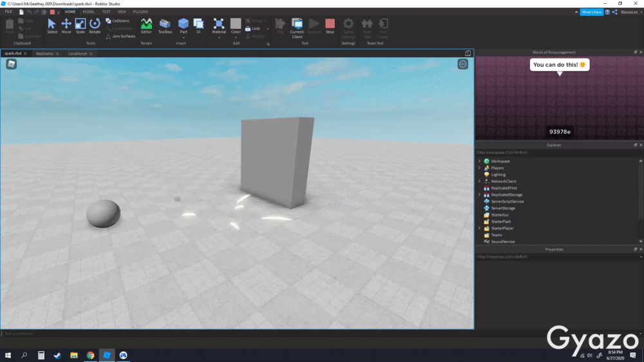Switch to the TEST ribbon tab
The image size is (644, 362).
[106, 12]
